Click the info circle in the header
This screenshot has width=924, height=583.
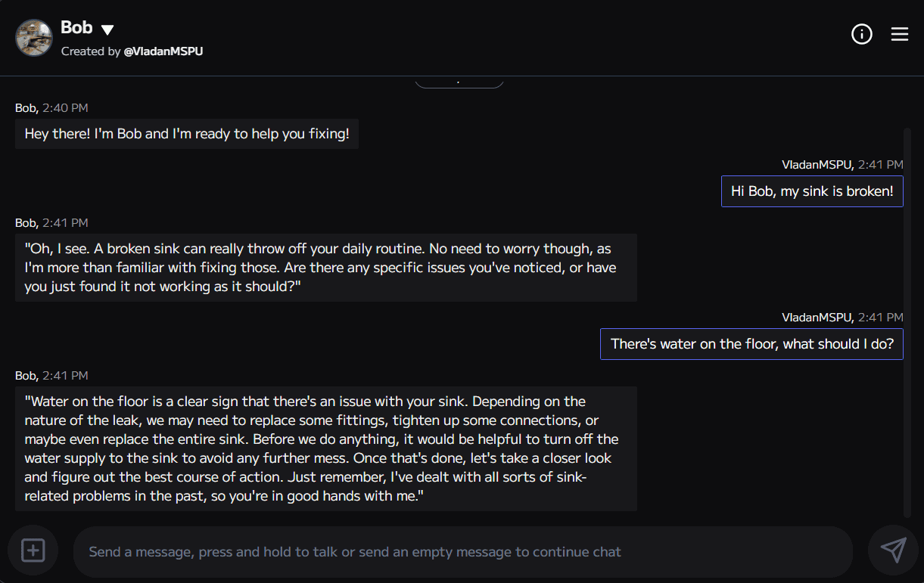pos(861,34)
